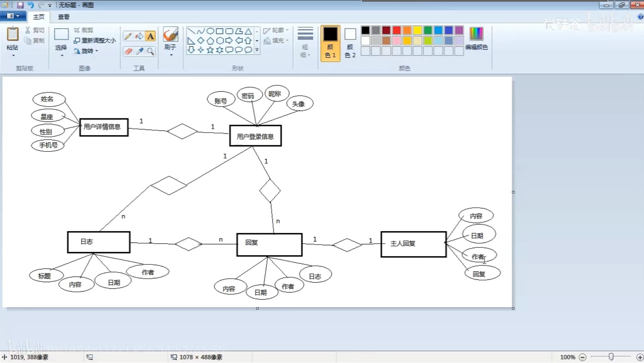Switch to the View (查看) tab

click(64, 17)
